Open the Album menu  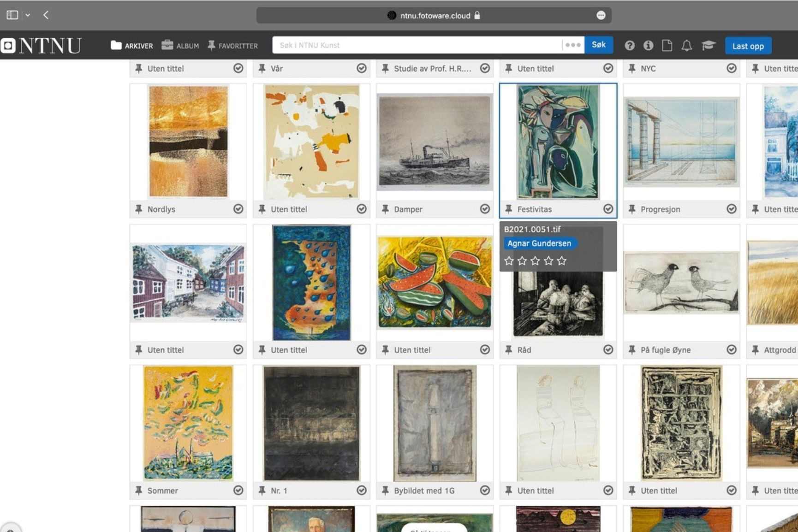180,46
